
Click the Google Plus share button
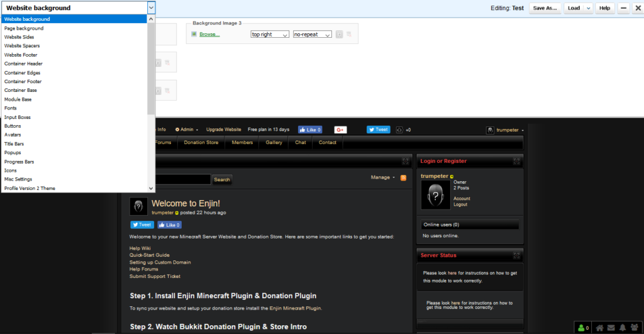click(340, 130)
